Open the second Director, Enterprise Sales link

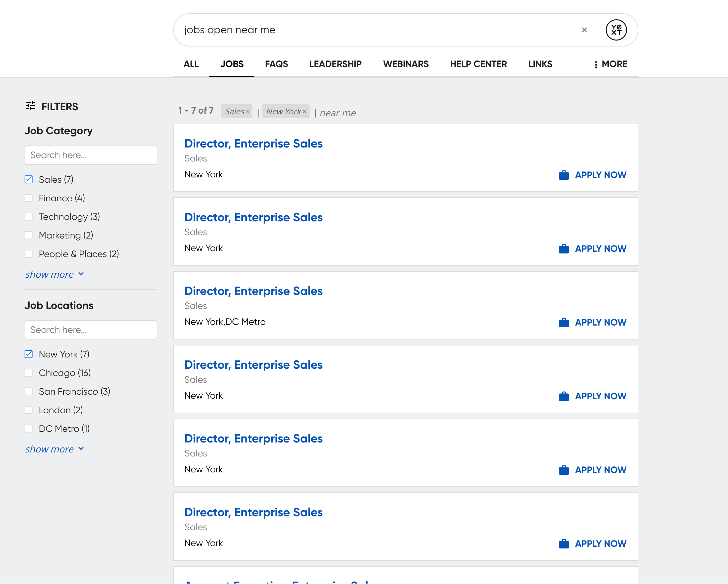click(x=253, y=217)
